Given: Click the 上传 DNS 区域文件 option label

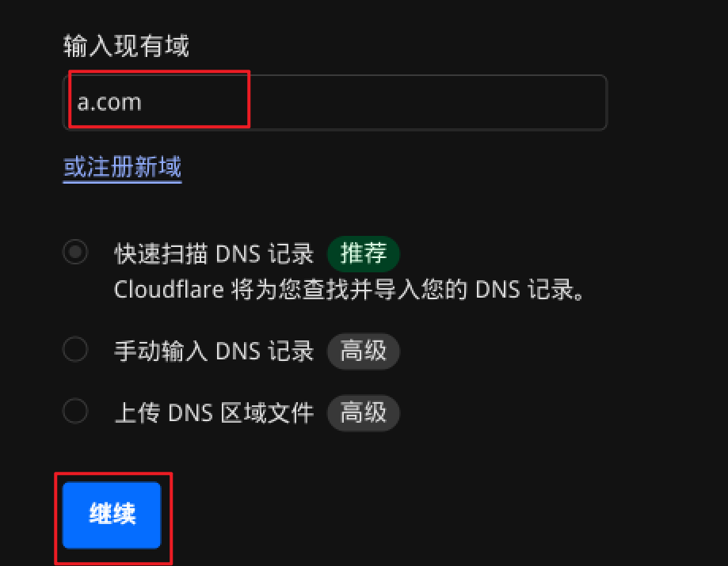Looking at the screenshot, I should [x=214, y=413].
